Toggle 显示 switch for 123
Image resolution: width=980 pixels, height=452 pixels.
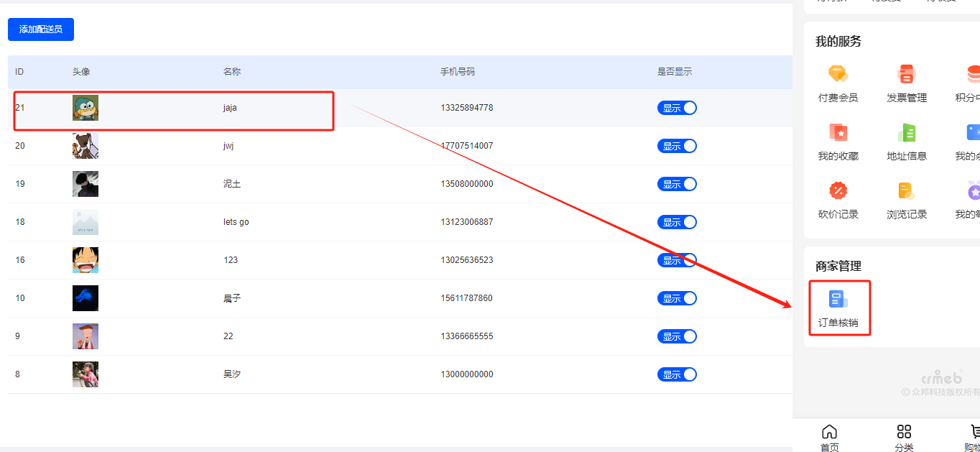pos(677,260)
